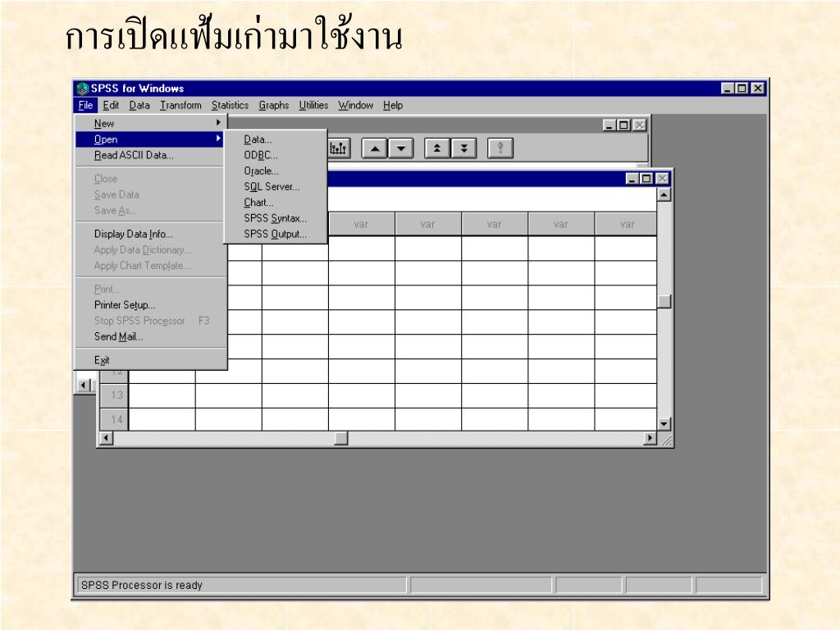Choose SQL Server... in the Open submenu
The width and height of the screenshot is (840, 630).
coord(276,187)
